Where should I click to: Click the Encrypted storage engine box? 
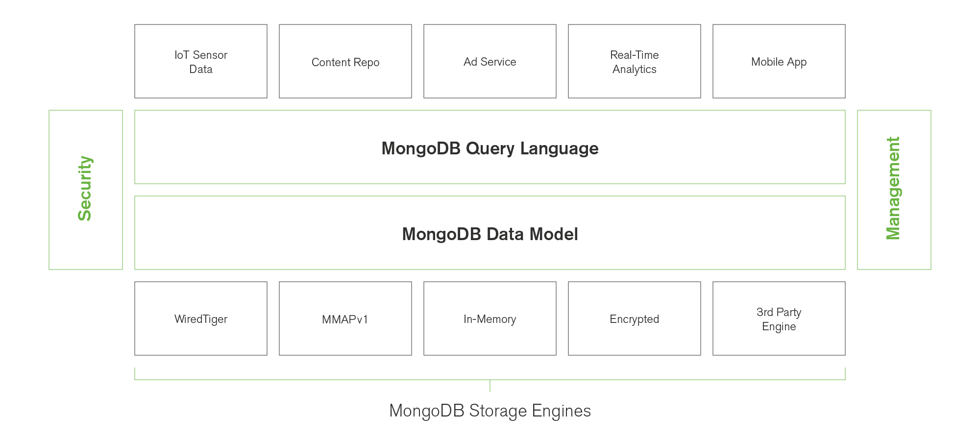(x=635, y=318)
